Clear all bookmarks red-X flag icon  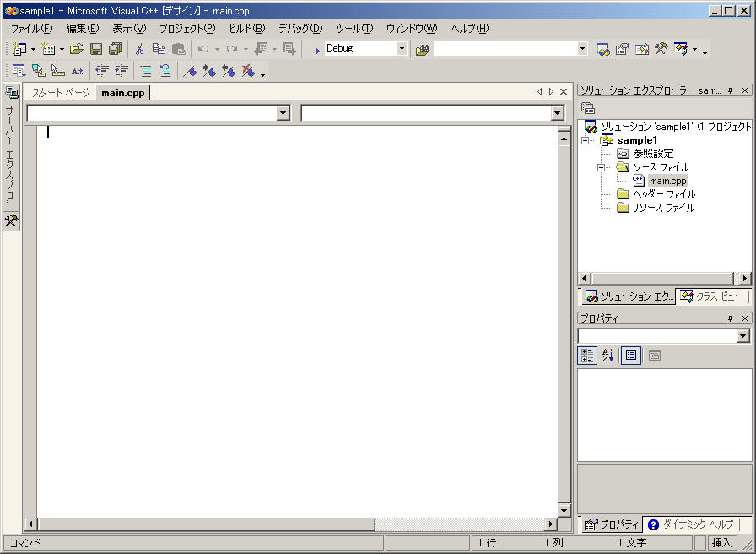(x=248, y=72)
